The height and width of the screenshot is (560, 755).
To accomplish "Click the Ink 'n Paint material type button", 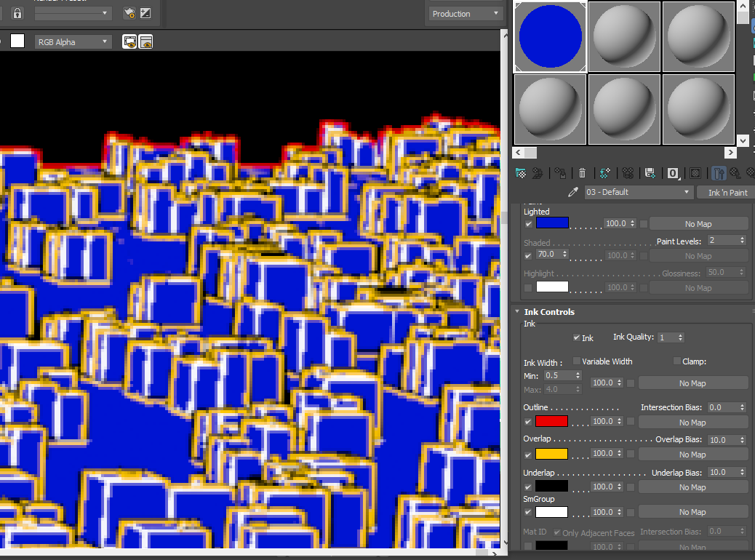I will pos(727,192).
